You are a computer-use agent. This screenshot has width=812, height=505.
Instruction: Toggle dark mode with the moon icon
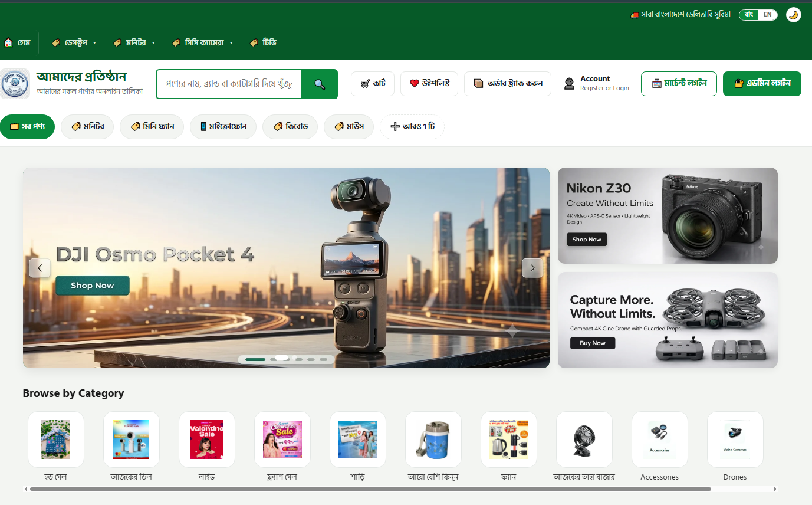click(x=793, y=15)
